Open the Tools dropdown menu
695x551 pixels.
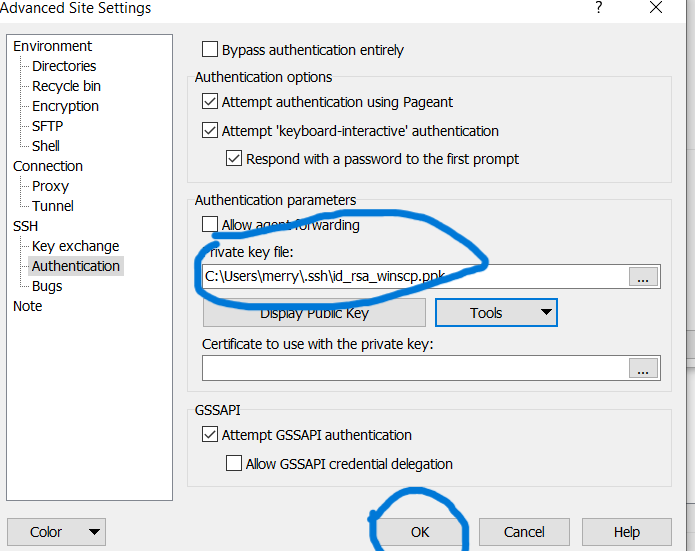click(x=496, y=313)
